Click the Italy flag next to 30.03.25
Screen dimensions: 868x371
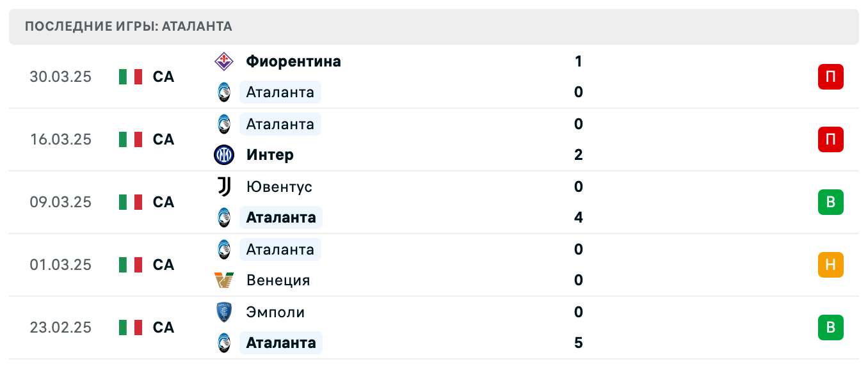pos(130,76)
